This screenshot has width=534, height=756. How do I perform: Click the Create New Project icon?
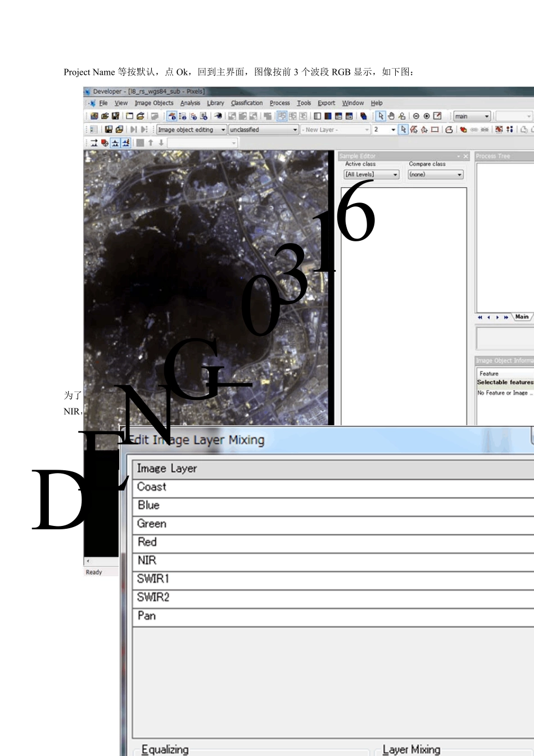pos(94,116)
